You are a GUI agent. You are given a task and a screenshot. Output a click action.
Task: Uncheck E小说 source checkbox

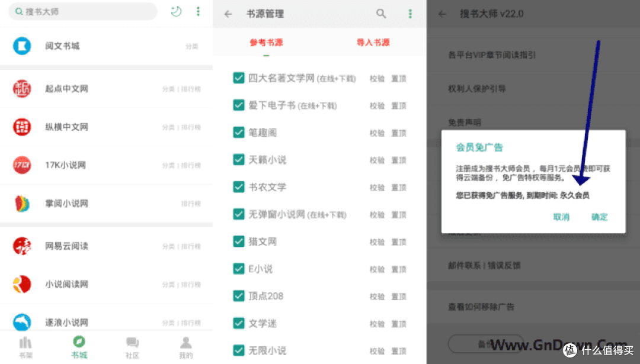coord(239,269)
